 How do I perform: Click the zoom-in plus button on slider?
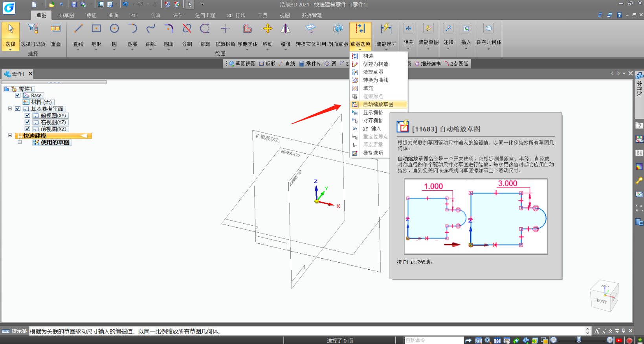pyautogui.click(x=610, y=340)
